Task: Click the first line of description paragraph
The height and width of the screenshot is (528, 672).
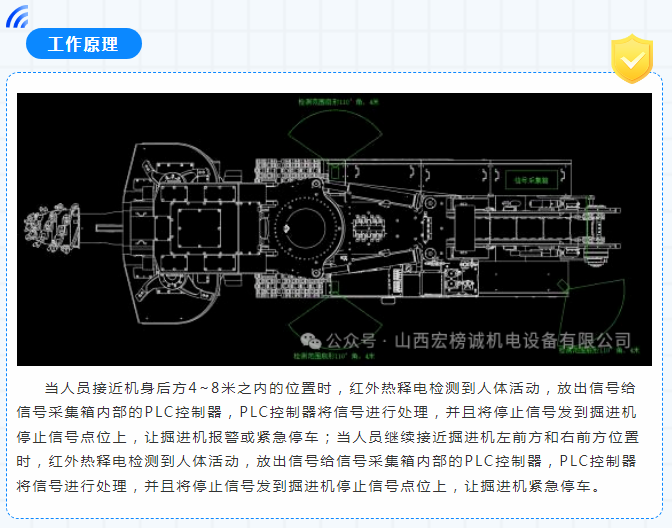Action: [x=340, y=387]
